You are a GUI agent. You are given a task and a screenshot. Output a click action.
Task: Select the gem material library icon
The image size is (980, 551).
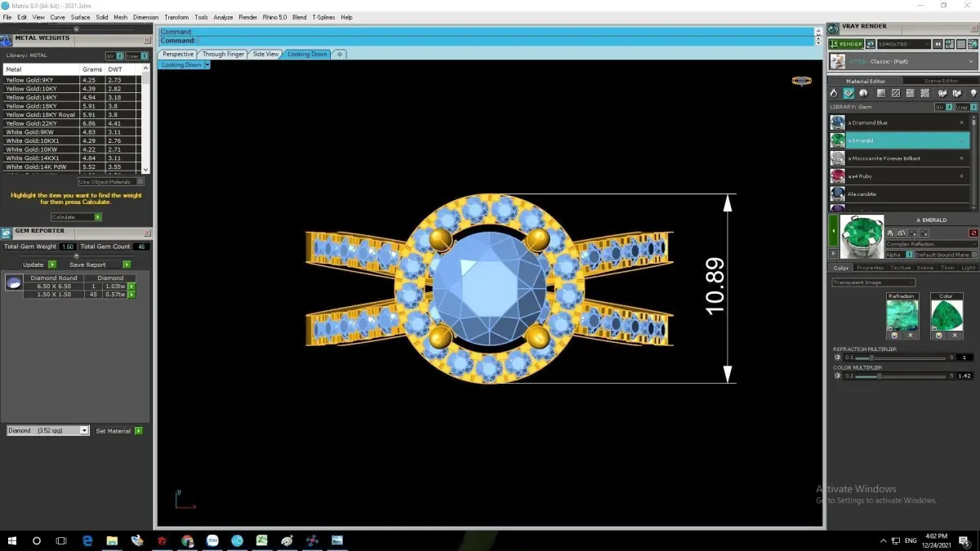849,93
